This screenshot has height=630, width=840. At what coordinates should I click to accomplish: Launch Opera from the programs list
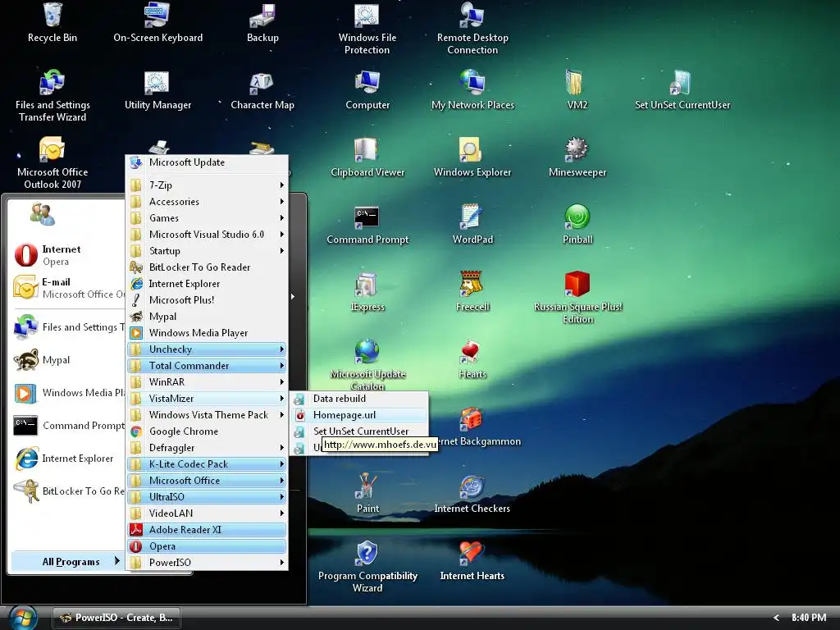pos(207,546)
